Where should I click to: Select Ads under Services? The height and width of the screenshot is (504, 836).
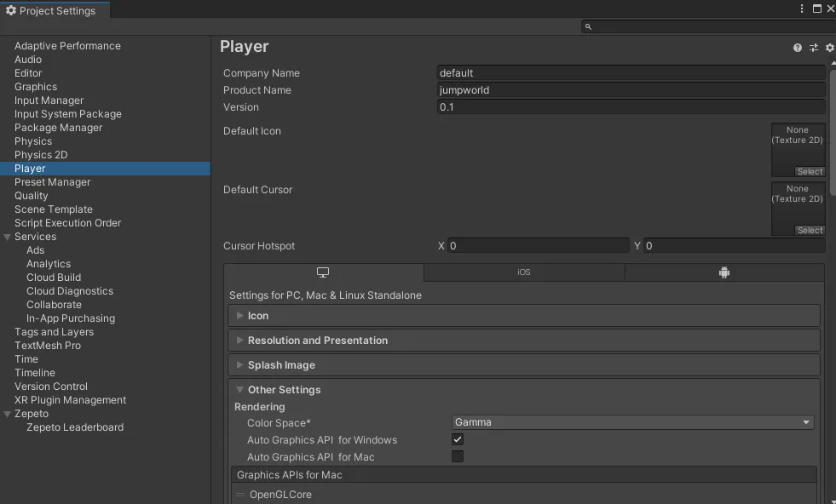click(x=36, y=250)
